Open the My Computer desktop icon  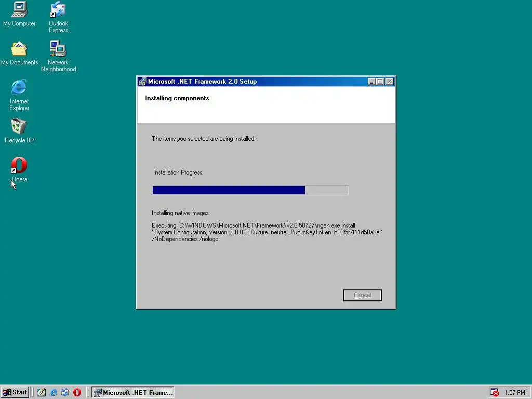tap(19, 14)
